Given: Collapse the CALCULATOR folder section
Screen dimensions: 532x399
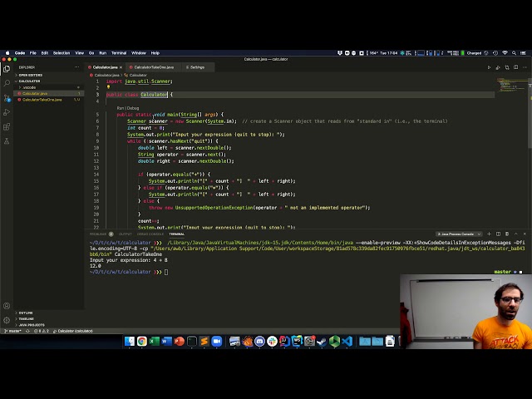Looking at the screenshot, I should pos(29,81).
